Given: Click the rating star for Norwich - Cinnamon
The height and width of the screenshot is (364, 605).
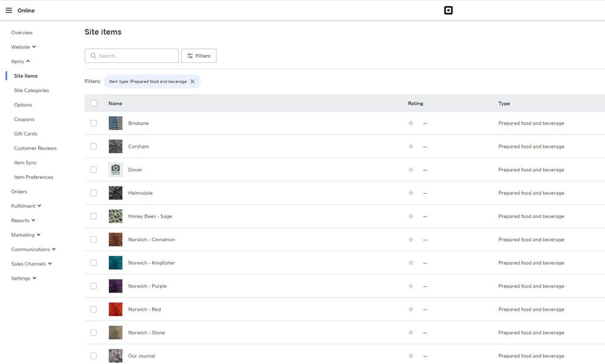Looking at the screenshot, I should (411, 239).
